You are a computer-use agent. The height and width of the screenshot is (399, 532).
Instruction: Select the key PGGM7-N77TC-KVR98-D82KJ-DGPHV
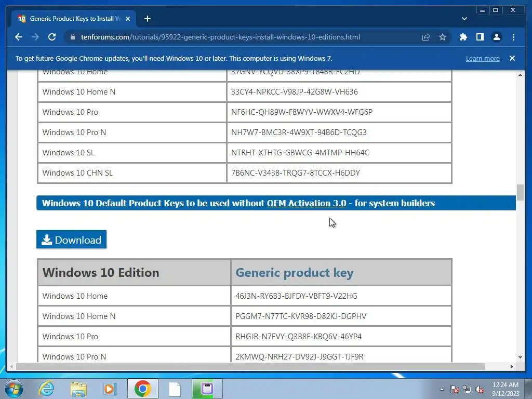click(x=301, y=316)
